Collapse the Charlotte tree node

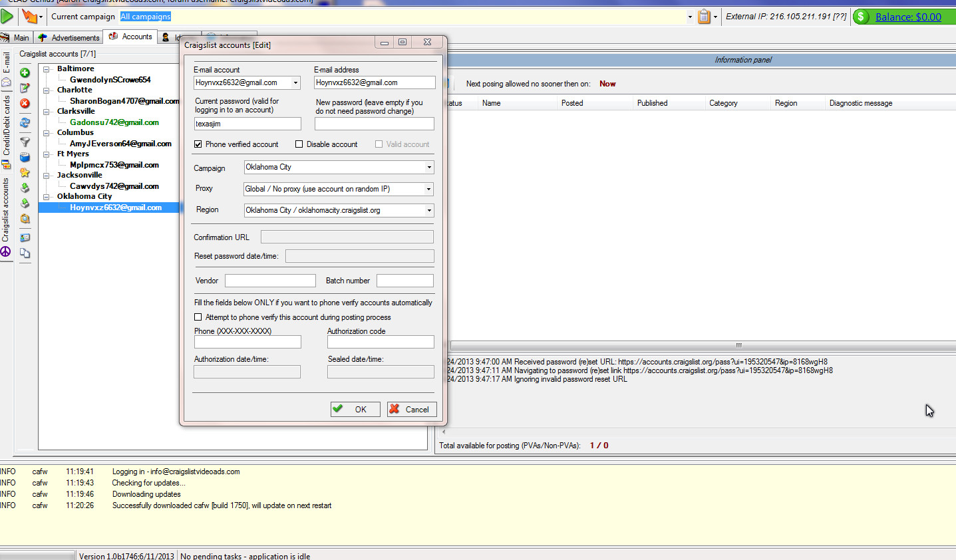[x=47, y=90]
